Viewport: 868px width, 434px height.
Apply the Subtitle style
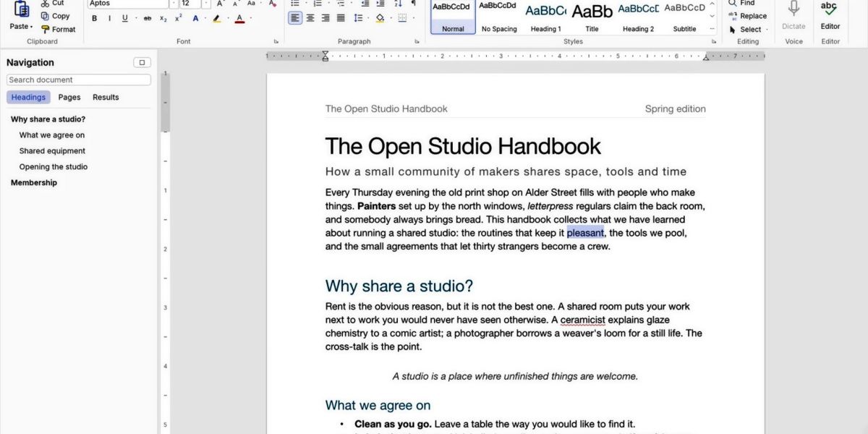coord(684,17)
